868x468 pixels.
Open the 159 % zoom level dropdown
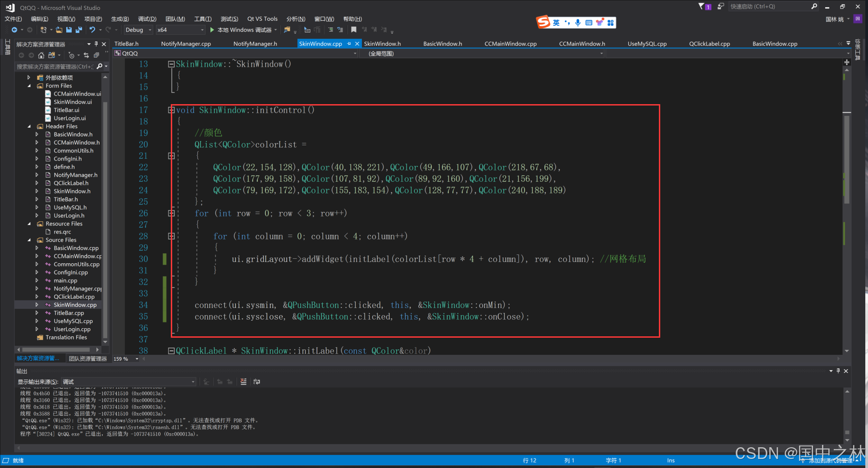pyautogui.click(x=126, y=359)
